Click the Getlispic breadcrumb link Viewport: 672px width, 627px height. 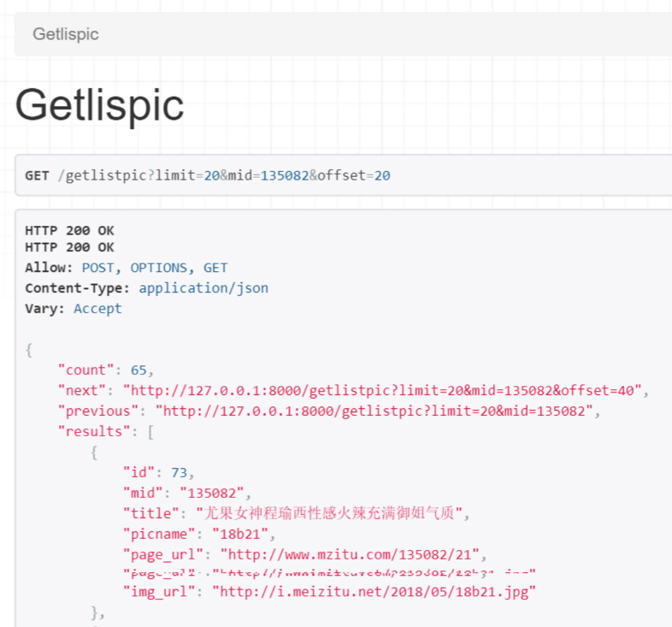66,34
